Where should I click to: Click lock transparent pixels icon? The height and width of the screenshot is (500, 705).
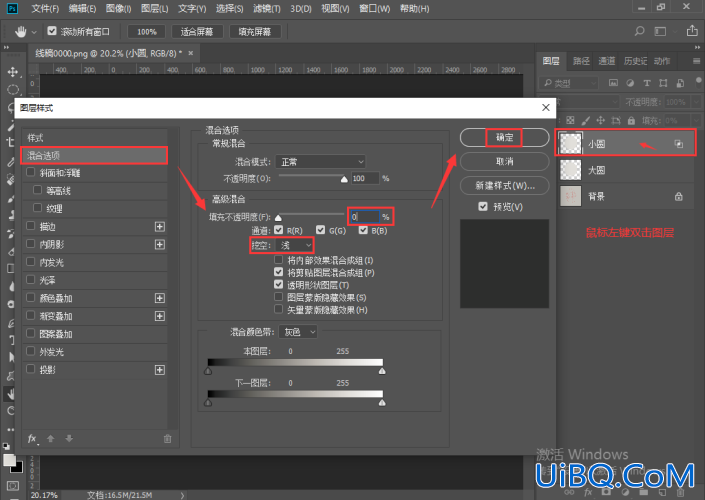click(570, 120)
